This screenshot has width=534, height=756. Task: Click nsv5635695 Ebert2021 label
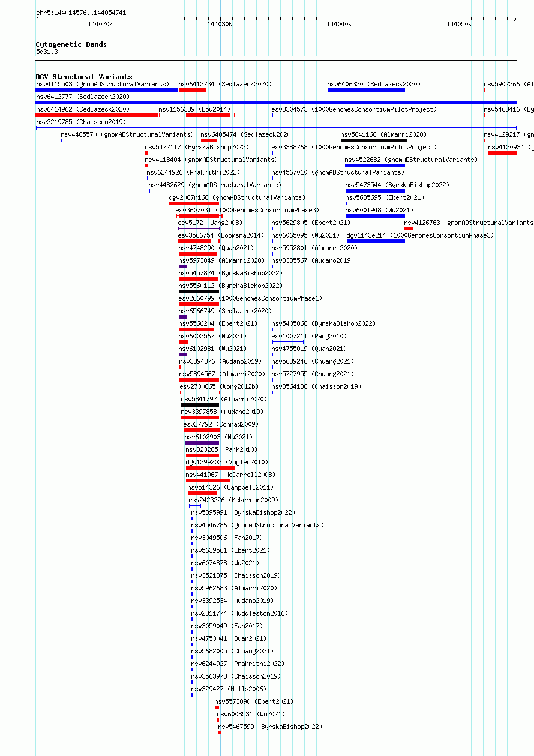[x=385, y=197]
